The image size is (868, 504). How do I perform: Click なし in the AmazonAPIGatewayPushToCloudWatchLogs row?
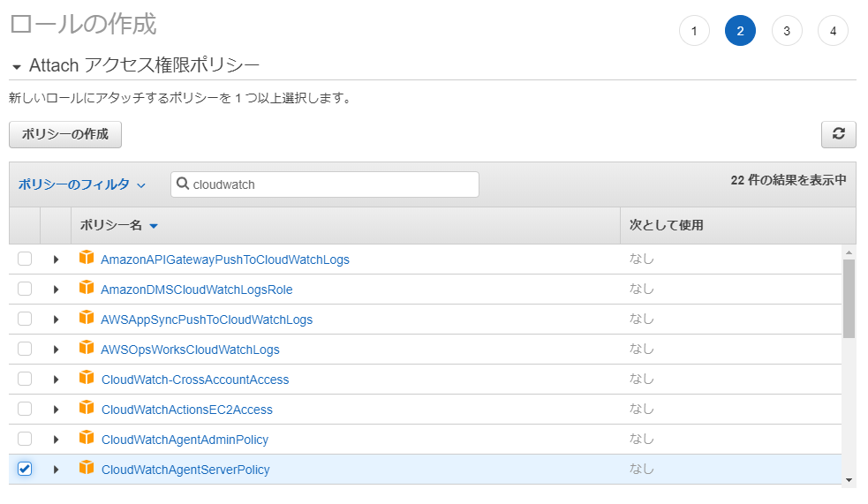click(x=641, y=259)
